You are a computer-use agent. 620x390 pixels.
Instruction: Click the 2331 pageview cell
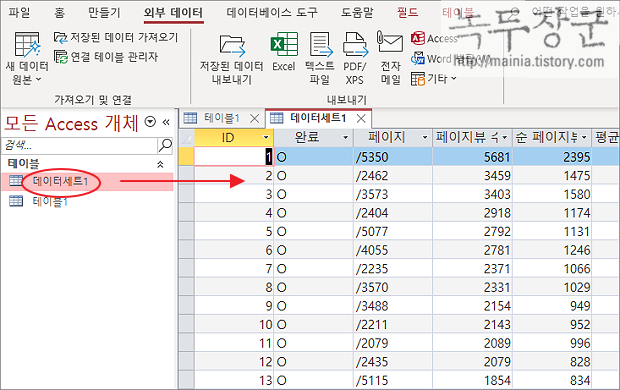pos(472,287)
